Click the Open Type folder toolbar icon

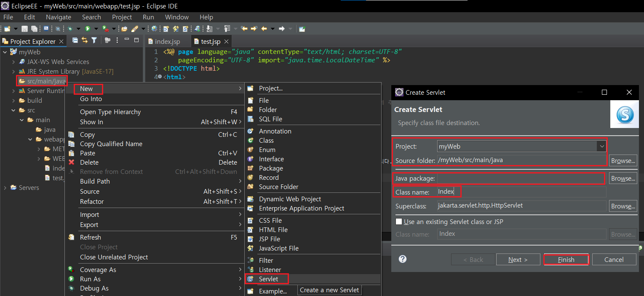pyautogui.click(x=124, y=29)
